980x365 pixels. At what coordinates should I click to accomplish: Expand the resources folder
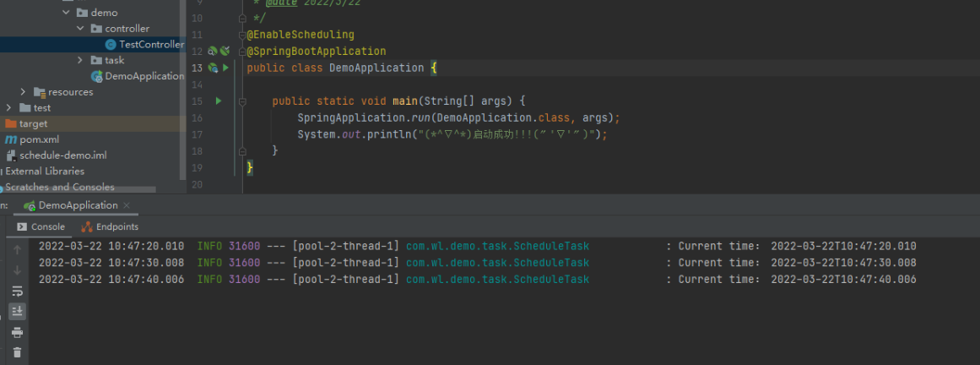tap(24, 92)
